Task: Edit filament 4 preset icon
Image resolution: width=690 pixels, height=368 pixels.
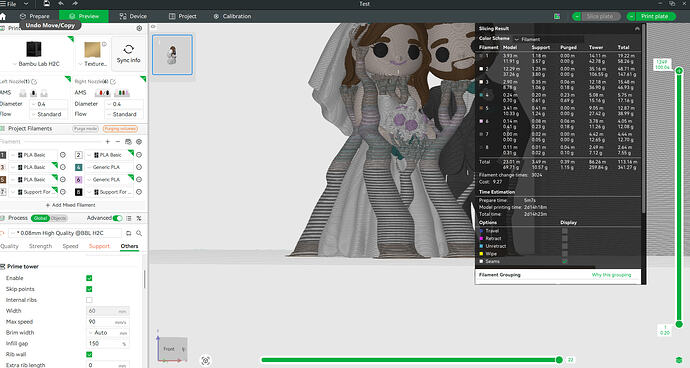Action: point(139,167)
